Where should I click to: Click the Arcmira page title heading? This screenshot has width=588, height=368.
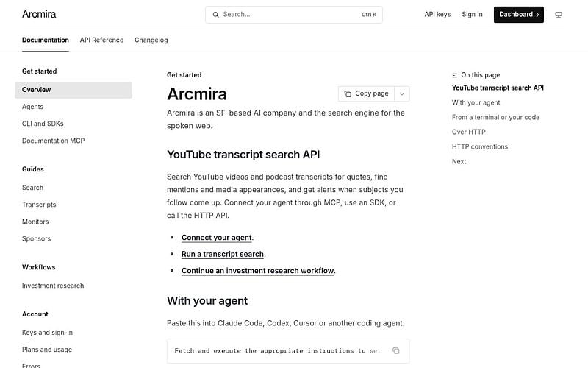coord(197,94)
